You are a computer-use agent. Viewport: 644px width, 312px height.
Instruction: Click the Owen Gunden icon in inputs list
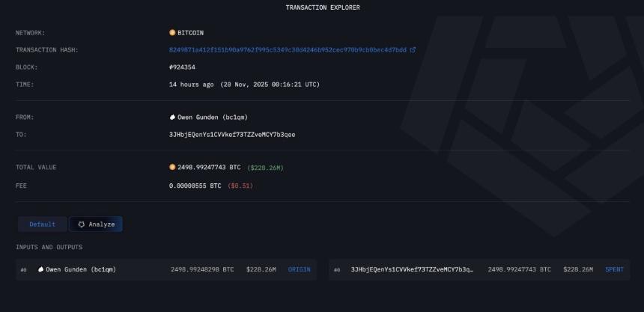(40, 269)
